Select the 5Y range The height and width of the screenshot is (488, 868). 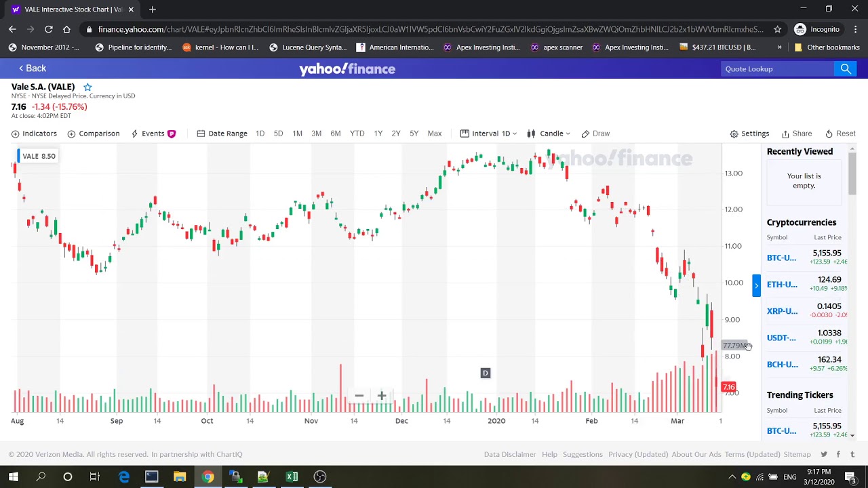tap(414, 134)
